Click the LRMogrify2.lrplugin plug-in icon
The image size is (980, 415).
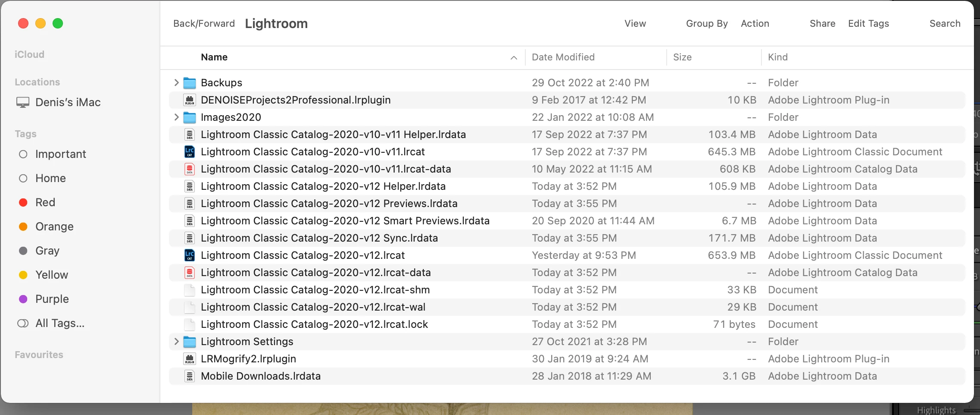[x=190, y=359]
